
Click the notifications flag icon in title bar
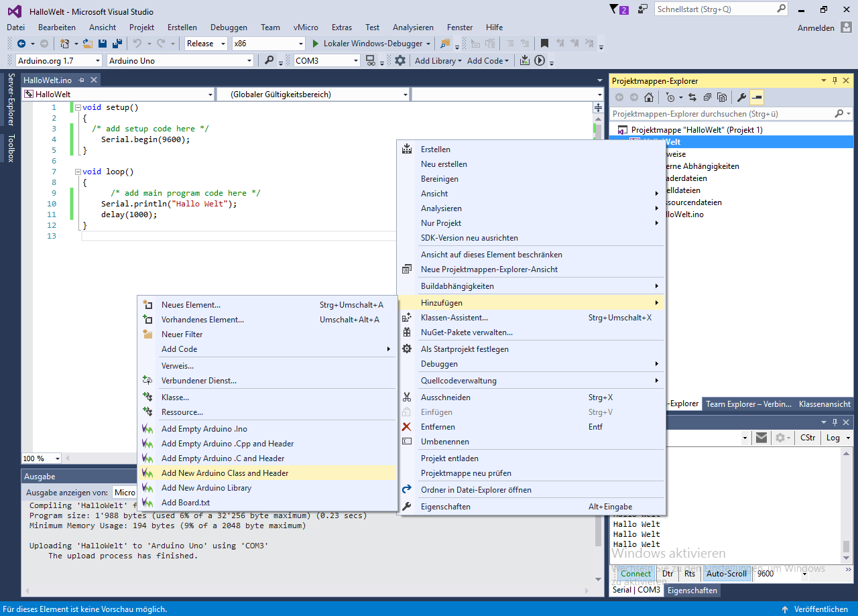point(615,9)
